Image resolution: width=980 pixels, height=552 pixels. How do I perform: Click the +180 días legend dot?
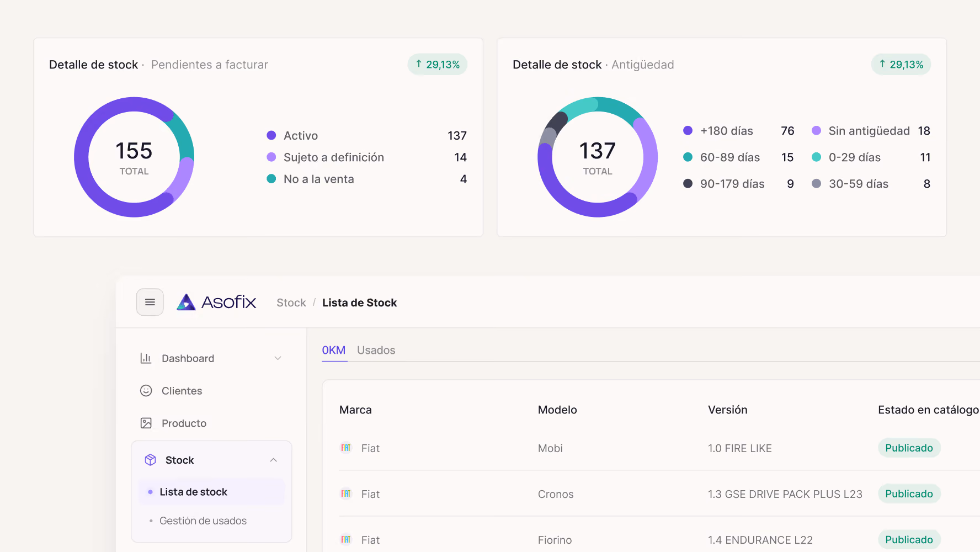(688, 130)
